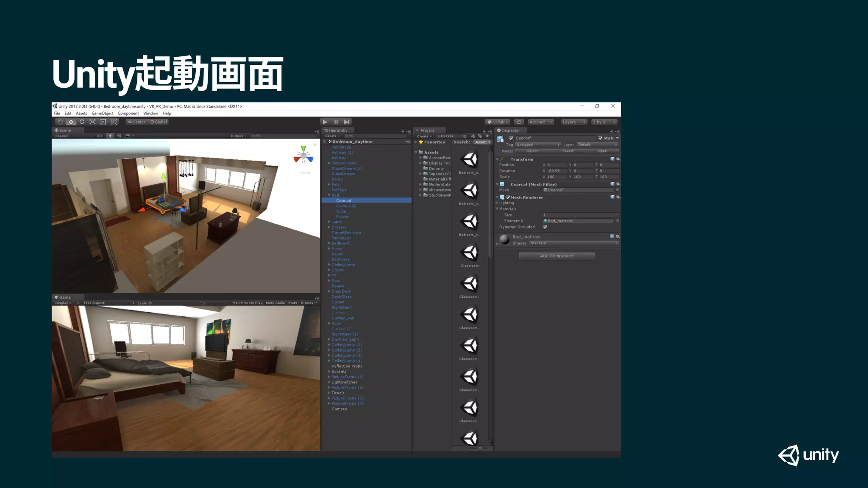Select the combined Transform tool icon
This screenshot has height=488, width=868.
click(x=114, y=122)
